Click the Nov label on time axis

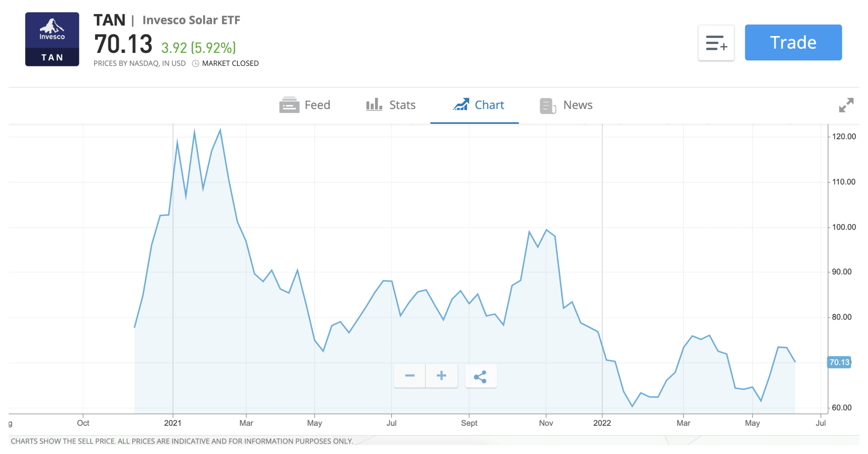click(x=546, y=423)
